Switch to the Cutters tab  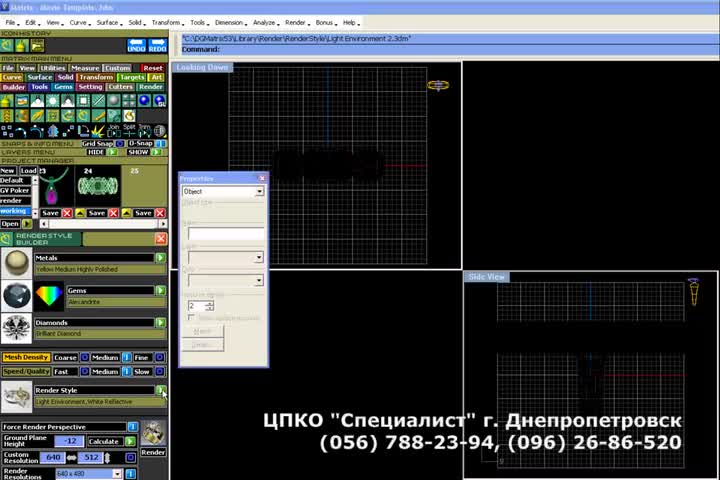click(120, 87)
